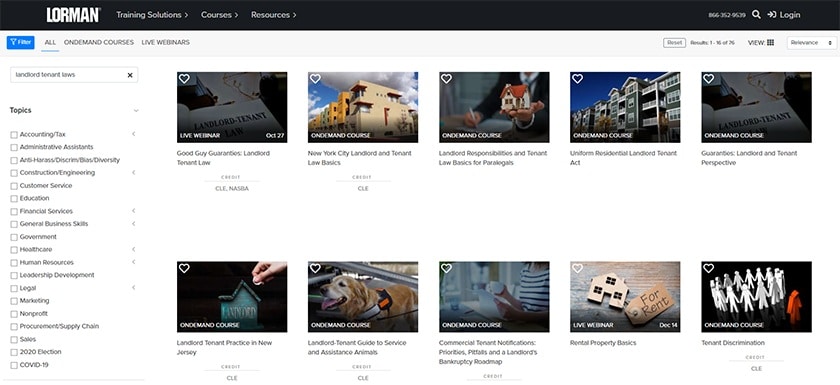840x385 pixels.
Task: Expand Human Resources subtopics arrow
Action: tap(133, 262)
